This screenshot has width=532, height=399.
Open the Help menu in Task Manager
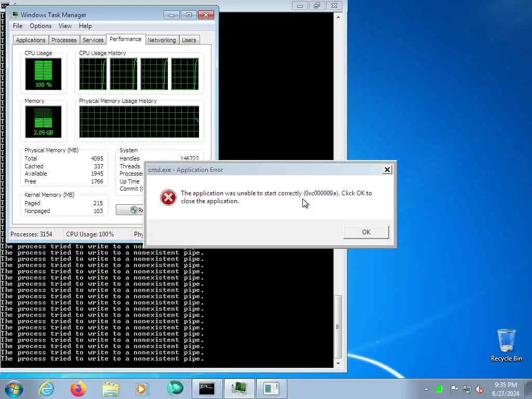tap(85, 26)
